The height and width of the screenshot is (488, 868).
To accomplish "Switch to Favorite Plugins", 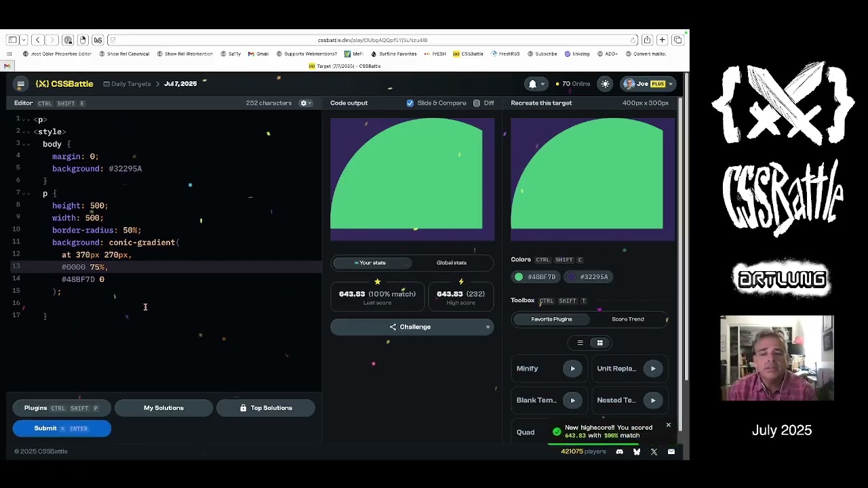I will (x=551, y=319).
